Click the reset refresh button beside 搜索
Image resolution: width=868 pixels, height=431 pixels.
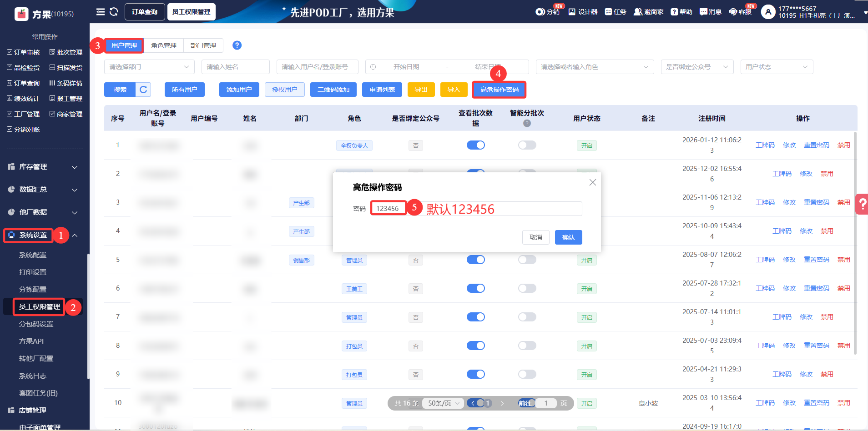[x=143, y=90]
